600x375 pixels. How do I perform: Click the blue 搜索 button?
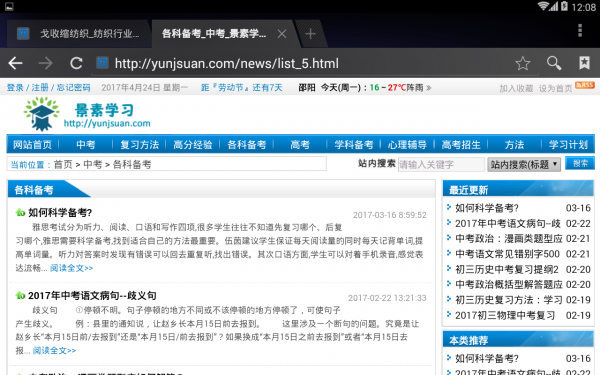[580, 163]
